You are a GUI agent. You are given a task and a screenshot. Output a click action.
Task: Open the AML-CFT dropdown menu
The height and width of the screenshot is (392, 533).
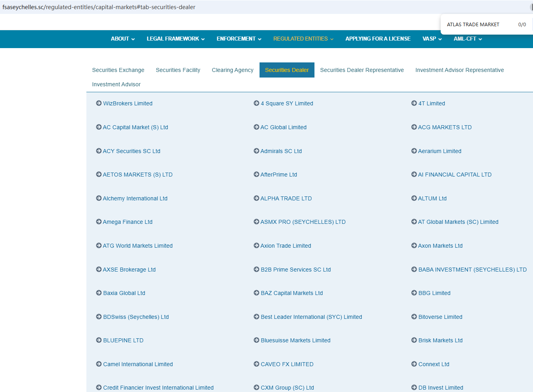click(x=468, y=39)
